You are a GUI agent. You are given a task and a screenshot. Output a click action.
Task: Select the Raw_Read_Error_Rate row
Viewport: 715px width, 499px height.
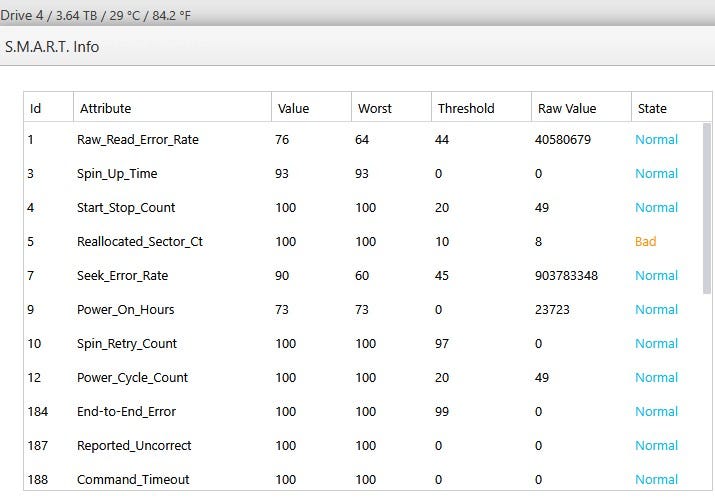(x=138, y=140)
